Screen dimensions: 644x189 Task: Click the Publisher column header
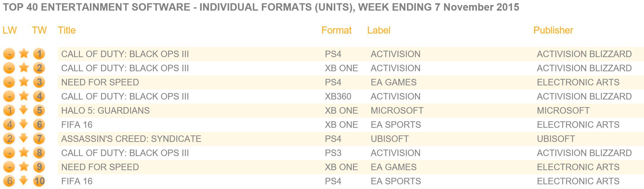click(x=553, y=30)
